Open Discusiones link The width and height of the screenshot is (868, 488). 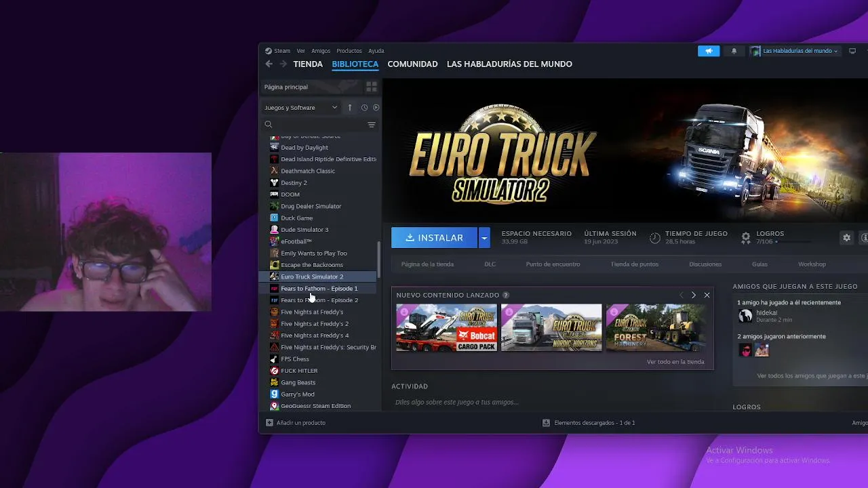click(705, 264)
